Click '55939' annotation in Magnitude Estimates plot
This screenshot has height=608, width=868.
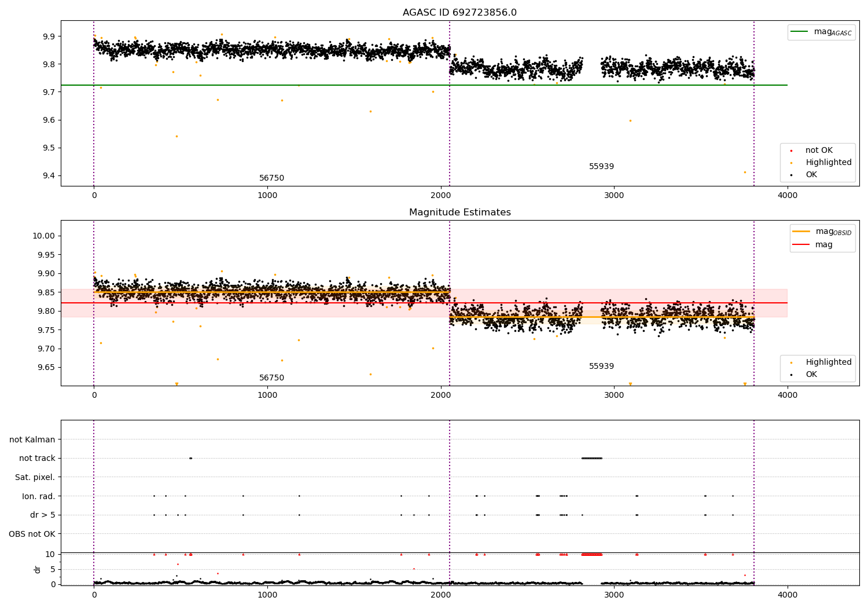click(x=601, y=367)
